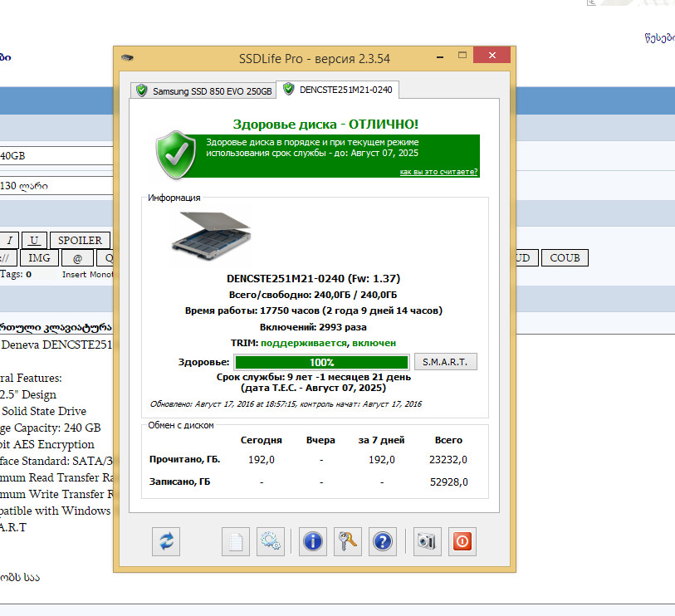Click the 'Срок службы: 9 лет' line

(314, 377)
